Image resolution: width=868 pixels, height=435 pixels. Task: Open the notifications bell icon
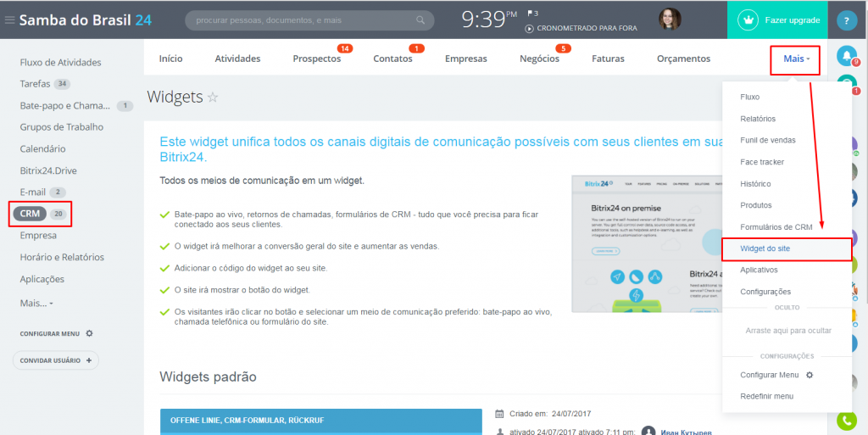847,55
